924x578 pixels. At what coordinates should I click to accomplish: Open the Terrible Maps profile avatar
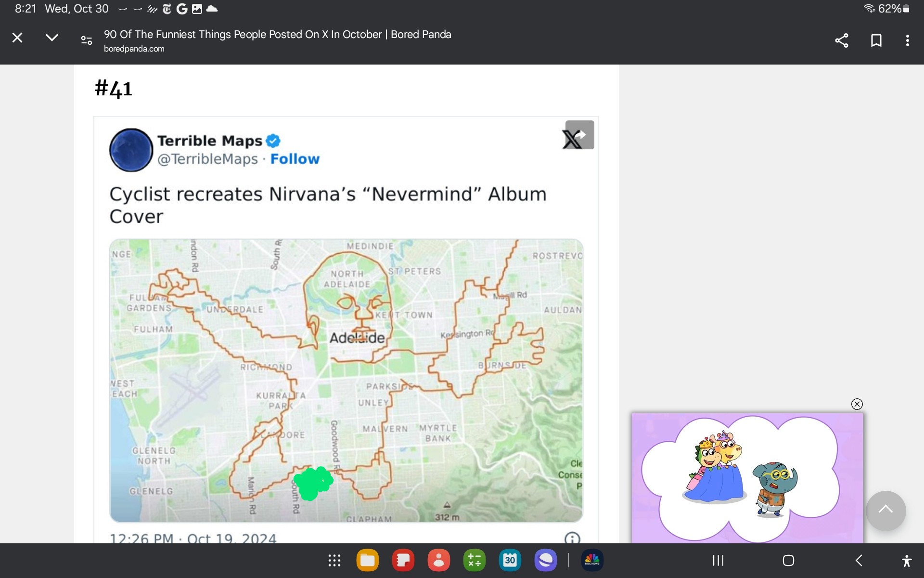pos(131,150)
